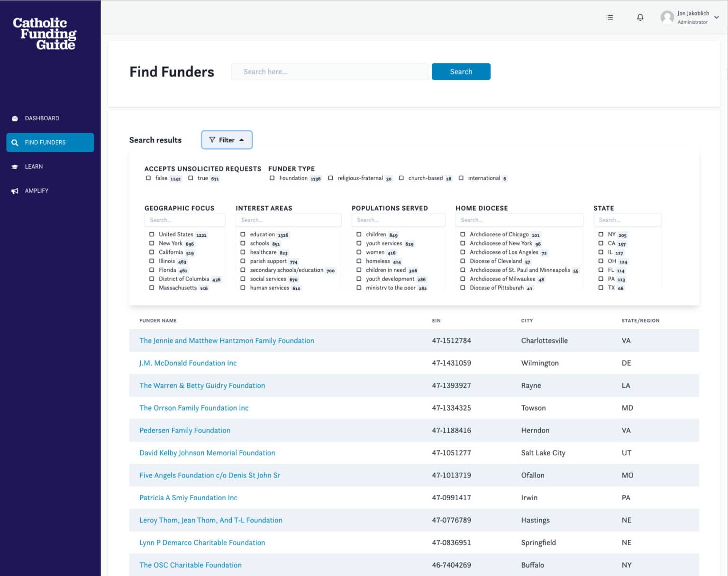Check the NY state filter checkbox

click(601, 234)
